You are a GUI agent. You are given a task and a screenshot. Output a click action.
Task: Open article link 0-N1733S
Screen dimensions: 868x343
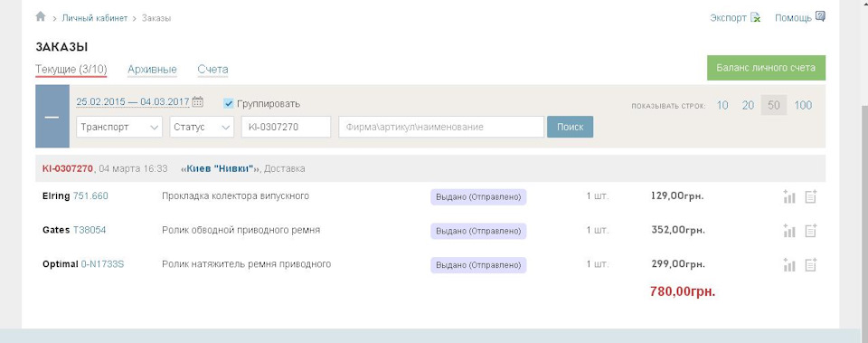102,264
